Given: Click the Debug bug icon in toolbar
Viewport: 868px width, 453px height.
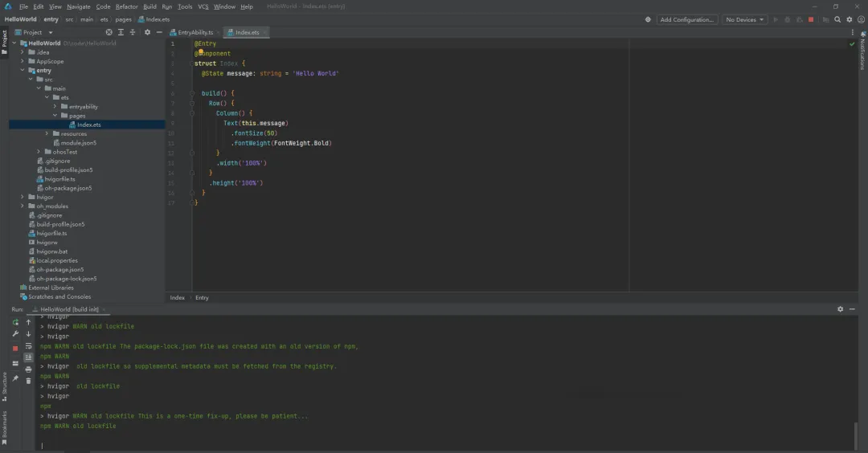Looking at the screenshot, I should 787,20.
